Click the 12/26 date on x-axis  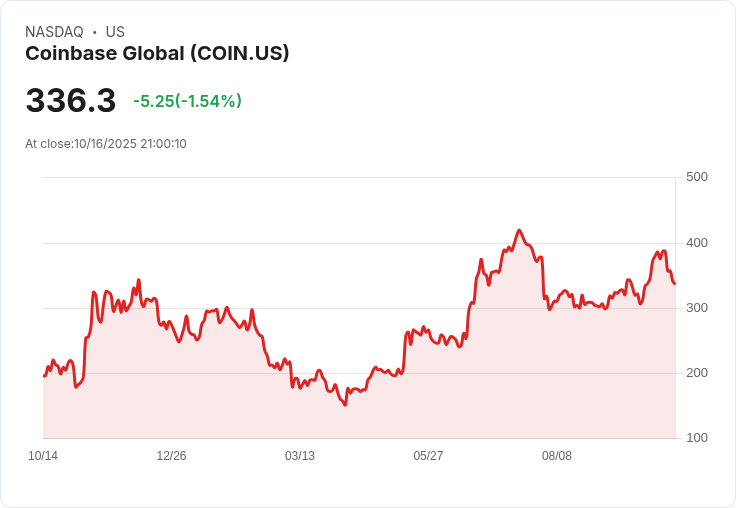pos(171,456)
